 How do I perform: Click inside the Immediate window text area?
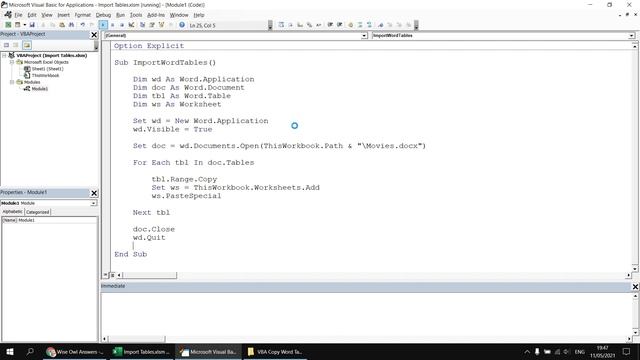coord(366,314)
